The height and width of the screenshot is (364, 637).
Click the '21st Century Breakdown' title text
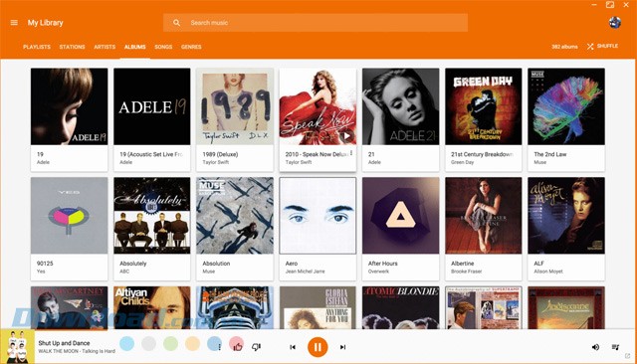(482, 154)
